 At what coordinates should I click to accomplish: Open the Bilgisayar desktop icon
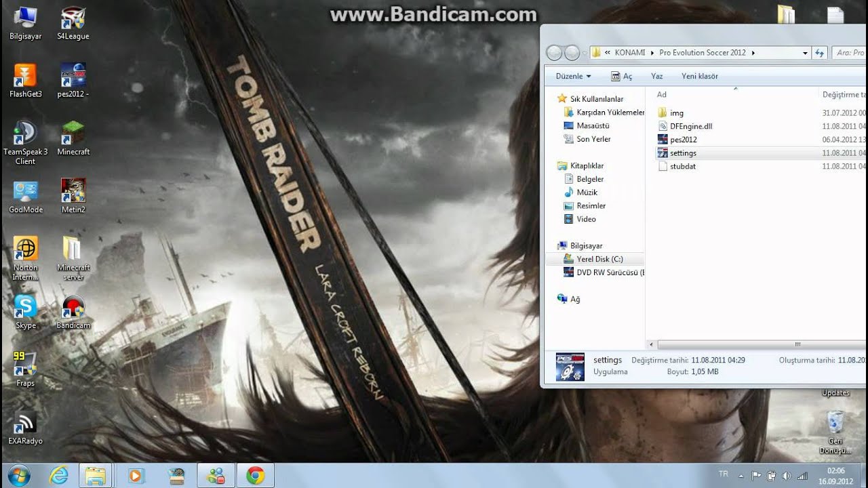26,24
